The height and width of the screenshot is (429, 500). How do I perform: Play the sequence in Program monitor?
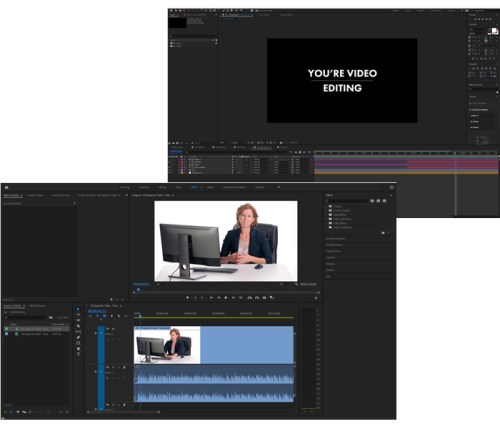coord(226,297)
